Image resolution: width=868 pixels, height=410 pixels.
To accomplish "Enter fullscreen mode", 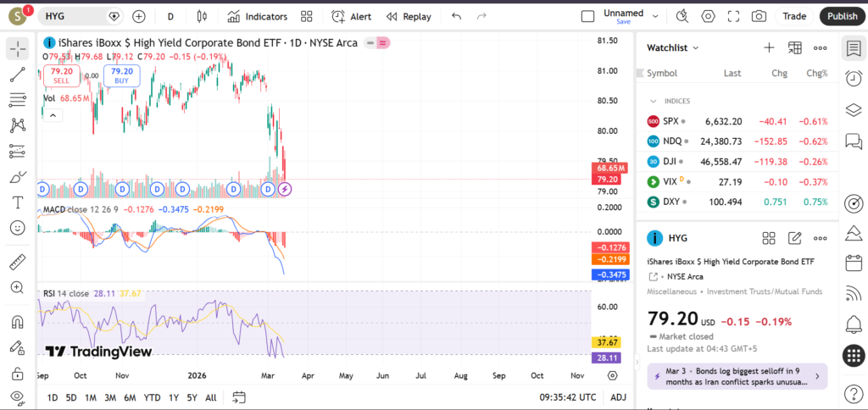I will click(733, 16).
